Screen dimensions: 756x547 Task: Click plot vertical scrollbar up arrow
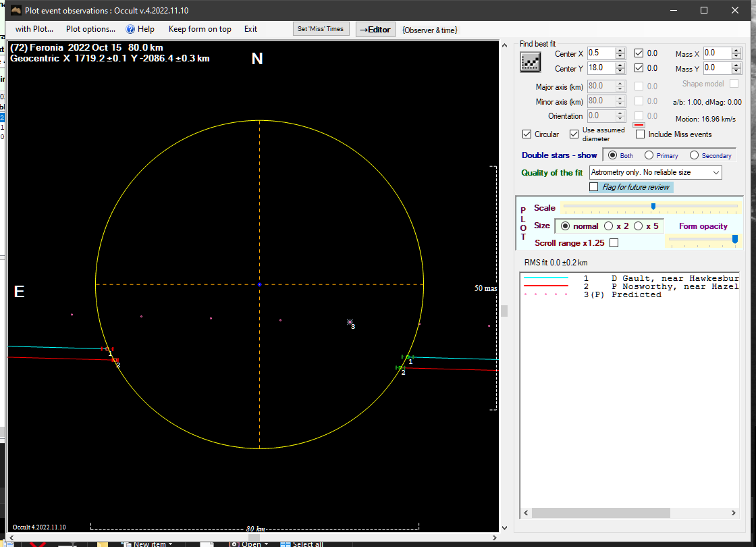[x=504, y=45]
